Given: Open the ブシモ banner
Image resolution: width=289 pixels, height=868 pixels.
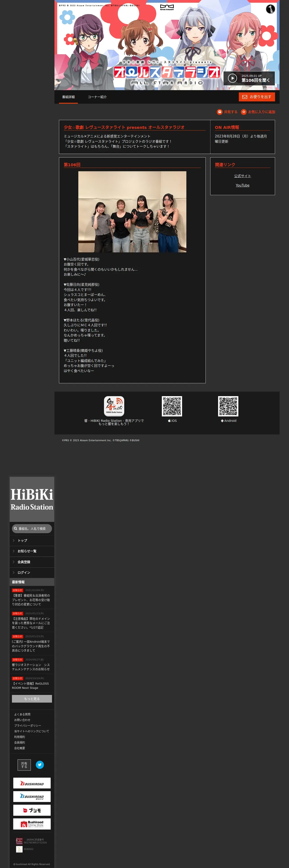Looking at the screenshot, I should coord(32,810).
